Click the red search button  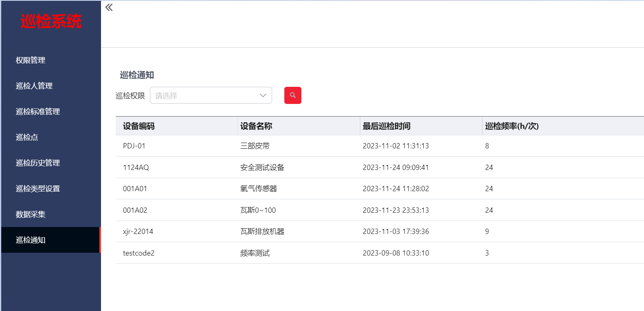click(292, 95)
